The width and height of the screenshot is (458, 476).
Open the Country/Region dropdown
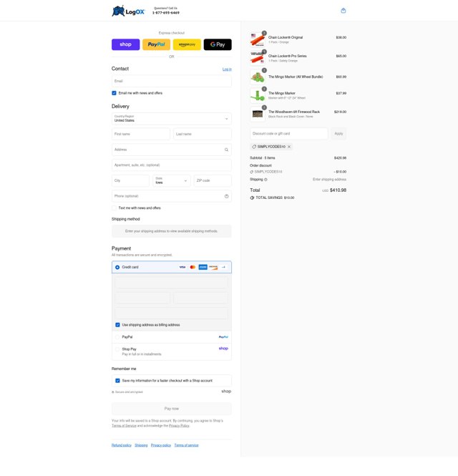coord(172,118)
